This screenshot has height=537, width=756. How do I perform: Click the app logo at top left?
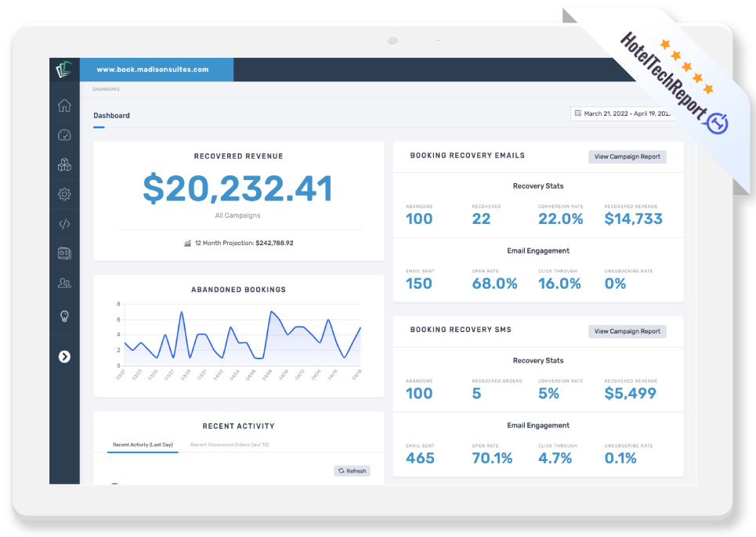(64, 70)
